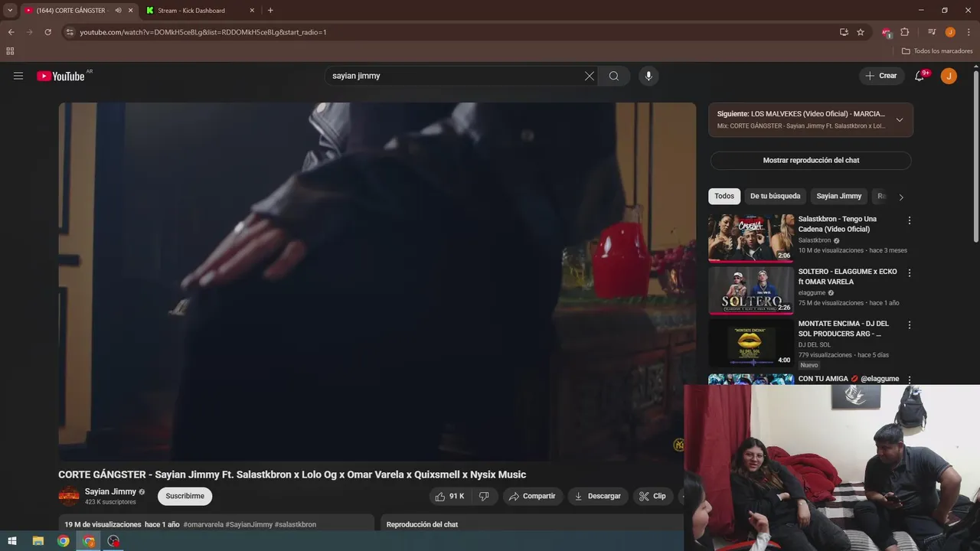
Task: Click the #omarvarela hashtag
Action: [204, 524]
